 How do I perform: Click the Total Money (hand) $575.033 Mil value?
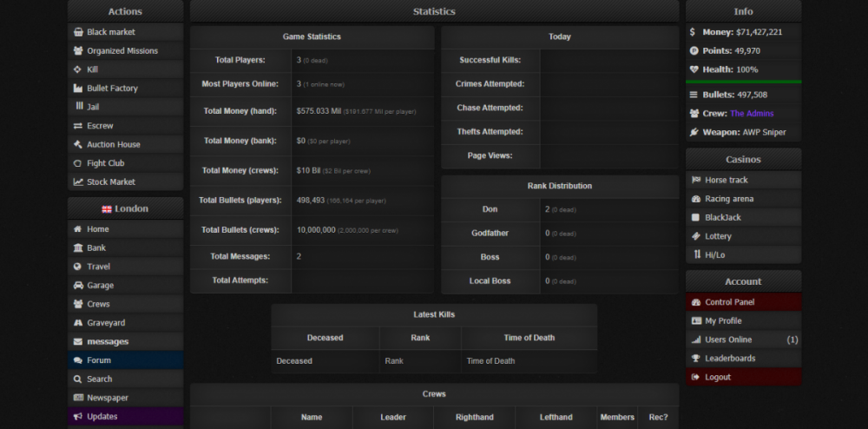319,111
